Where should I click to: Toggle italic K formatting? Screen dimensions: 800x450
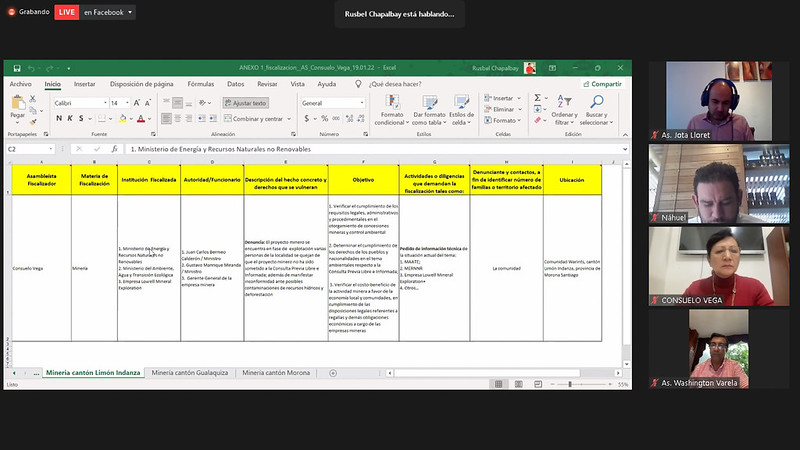(x=70, y=118)
